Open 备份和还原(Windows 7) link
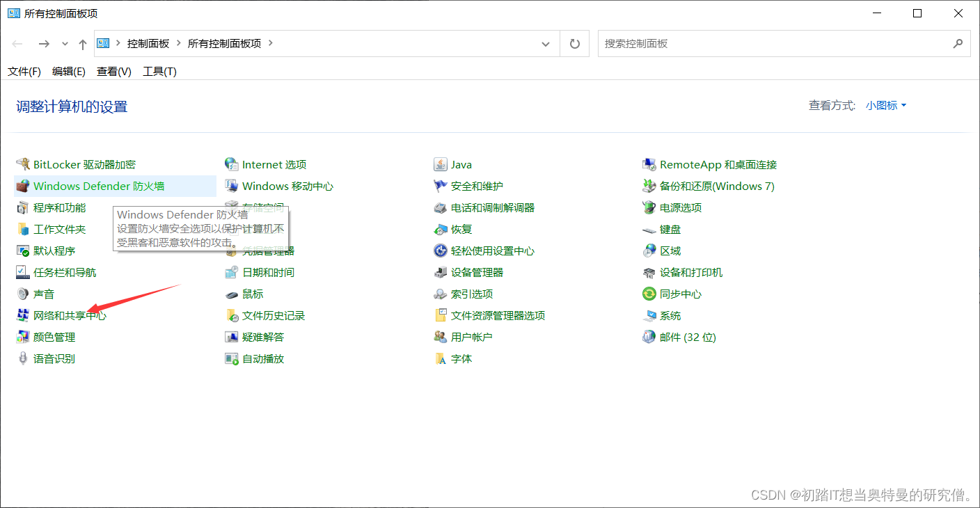 click(x=717, y=186)
